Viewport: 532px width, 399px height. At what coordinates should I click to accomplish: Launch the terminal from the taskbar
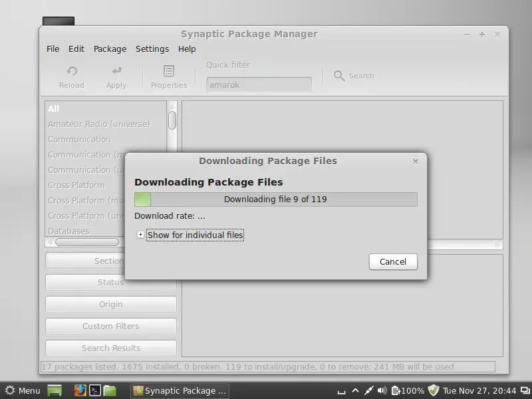click(x=95, y=390)
